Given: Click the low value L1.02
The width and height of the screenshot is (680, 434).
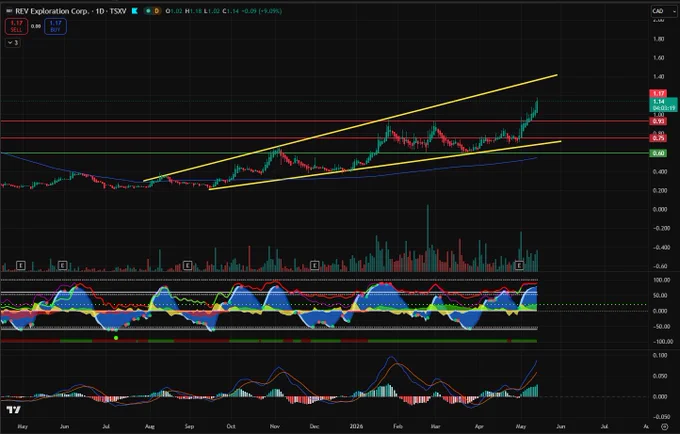Looking at the screenshot, I should 212,11.
